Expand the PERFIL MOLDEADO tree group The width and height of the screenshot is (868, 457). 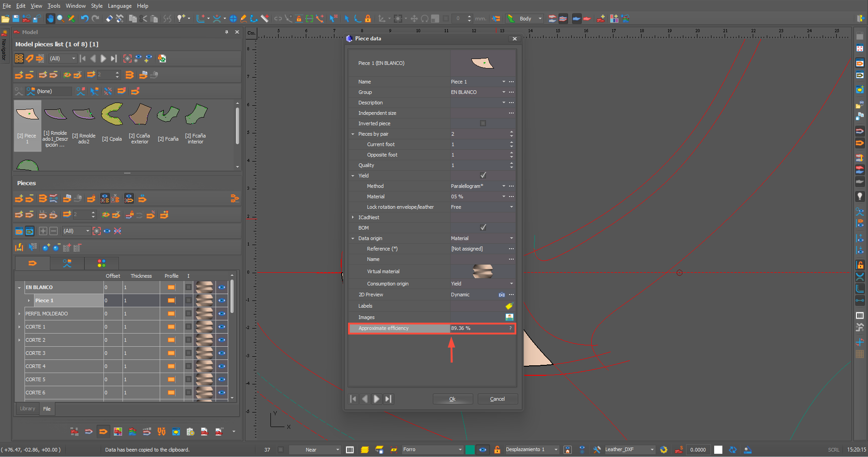[19, 314]
